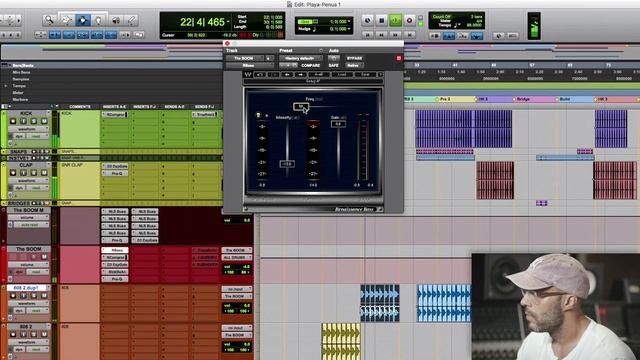The width and height of the screenshot is (640, 360).
Task: Open RCompressor insert on The BOOM track
Action: click(115, 258)
